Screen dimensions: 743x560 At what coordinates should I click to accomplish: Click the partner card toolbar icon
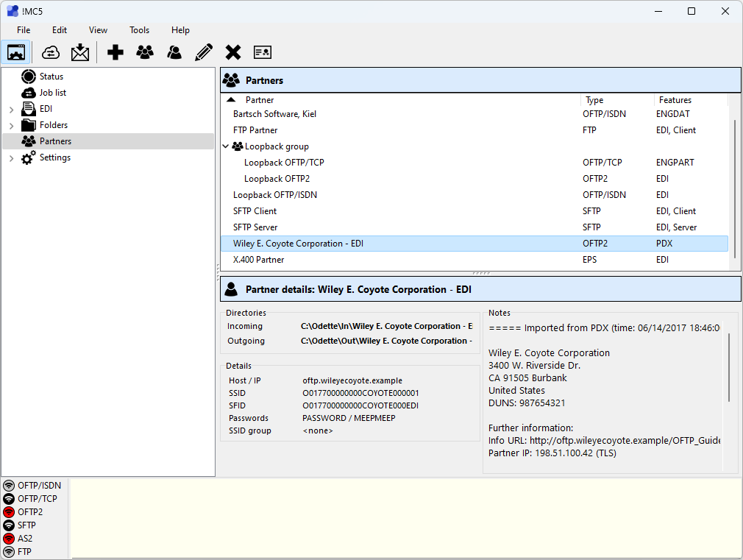[263, 52]
